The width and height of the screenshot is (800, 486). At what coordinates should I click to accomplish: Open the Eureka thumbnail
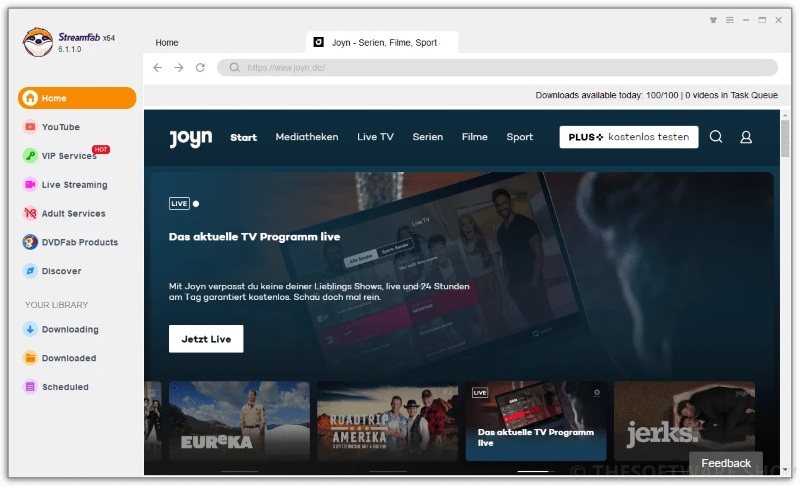point(239,421)
